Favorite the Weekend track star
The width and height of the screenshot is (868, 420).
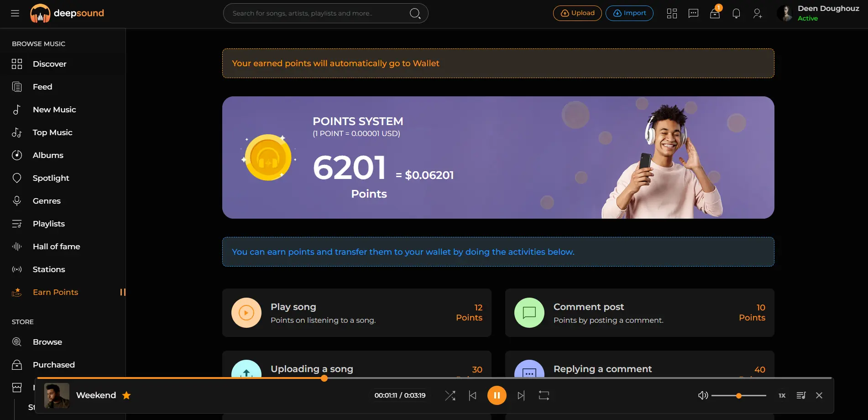coord(126,395)
